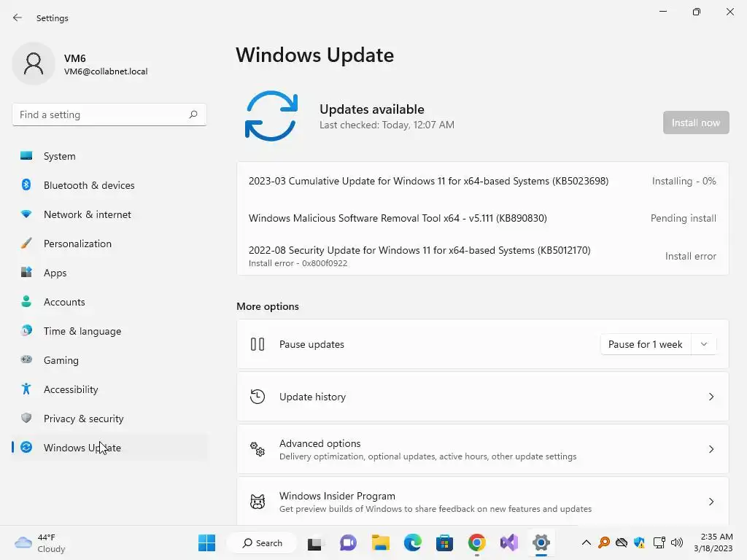This screenshot has height=560, width=747.
Task: Click the Gaming controller icon
Action: tap(26, 359)
